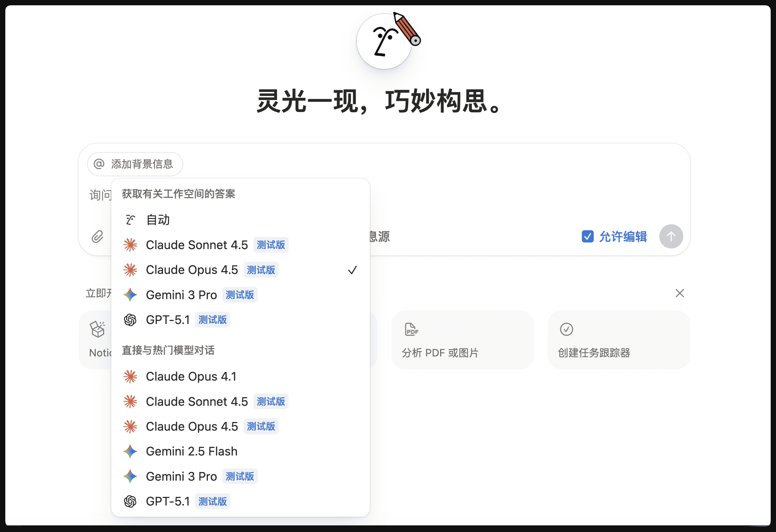
Task: Click the PDF file icon
Action: (411, 329)
